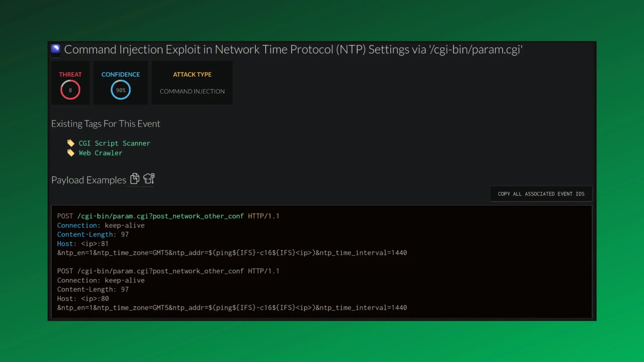Viewport: 644px width, 362px height.
Task: Open the Web Crawler tag link
Action: pos(100,153)
